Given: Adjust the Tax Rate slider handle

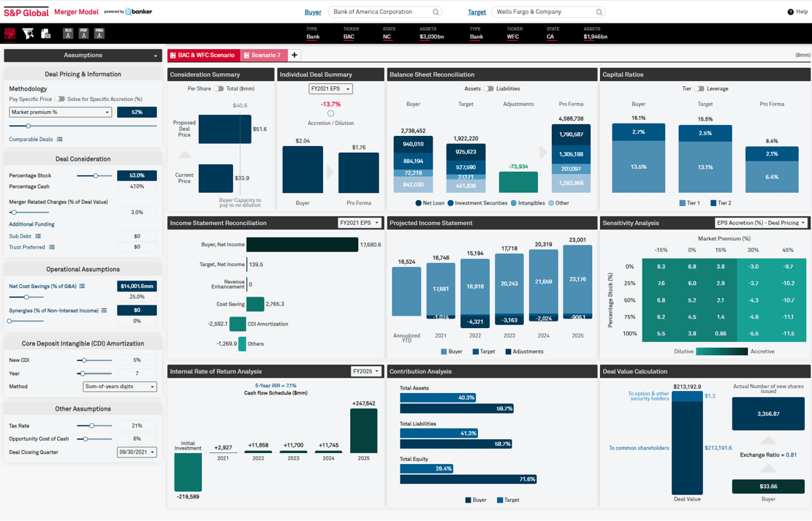Looking at the screenshot, I should pyautogui.click(x=91, y=426).
